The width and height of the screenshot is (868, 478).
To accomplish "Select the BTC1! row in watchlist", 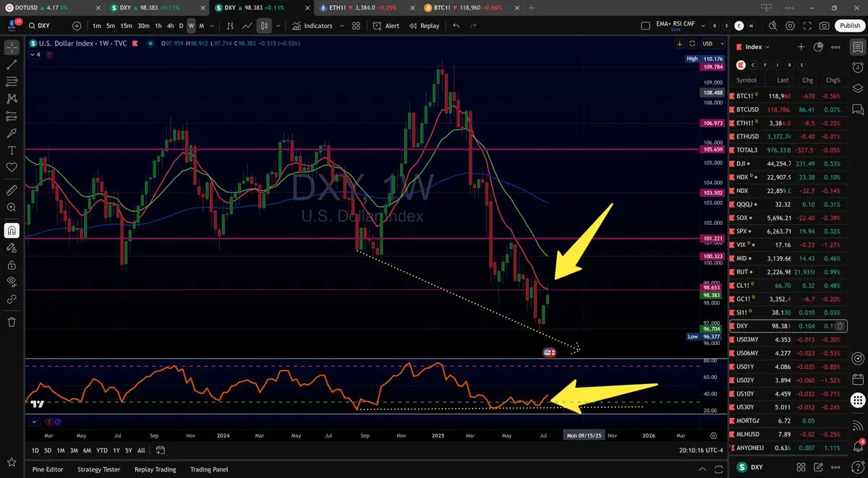I will click(788, 96).
